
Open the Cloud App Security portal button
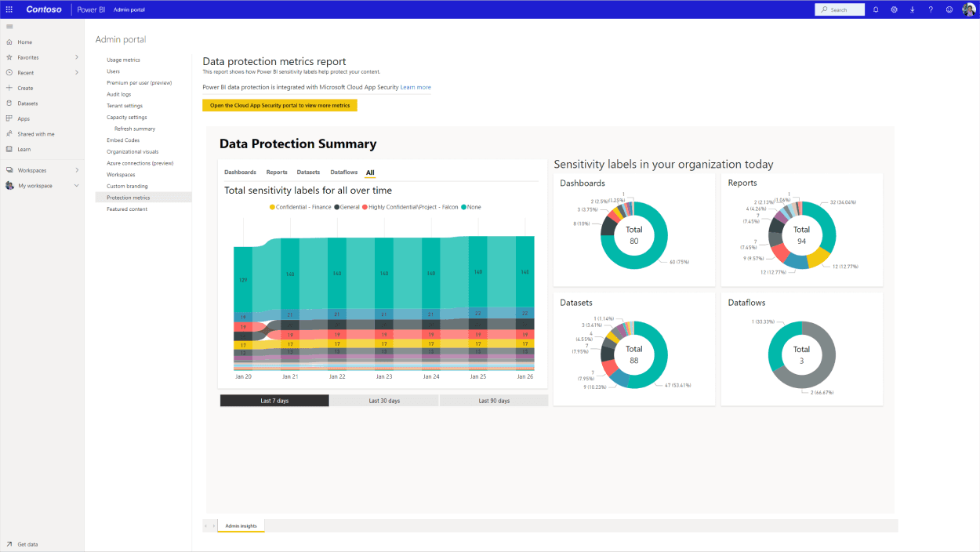[x=280, y=105]
